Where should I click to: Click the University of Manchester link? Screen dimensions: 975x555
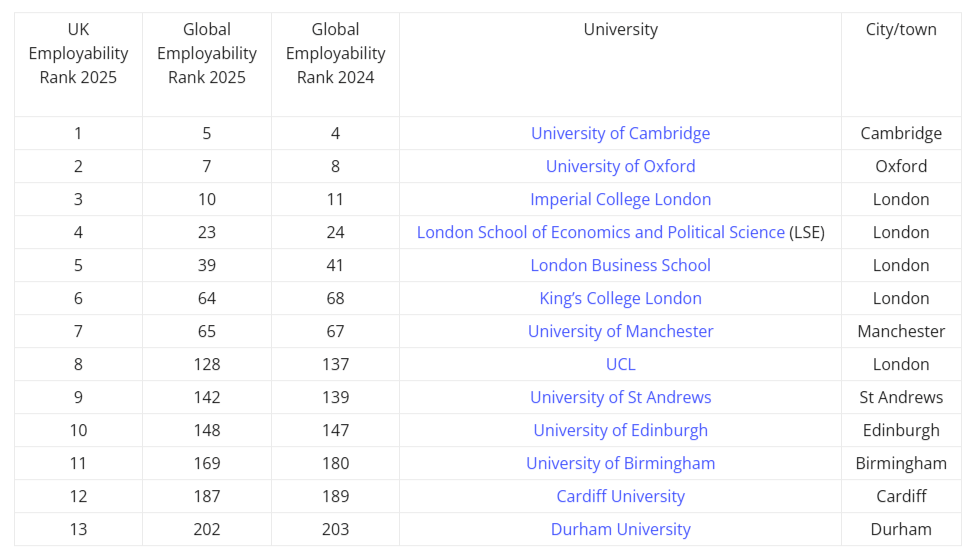[x=620, y=331]
